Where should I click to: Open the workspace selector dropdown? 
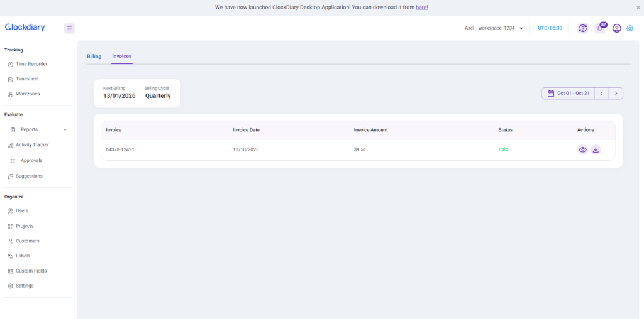click(494, 28)
